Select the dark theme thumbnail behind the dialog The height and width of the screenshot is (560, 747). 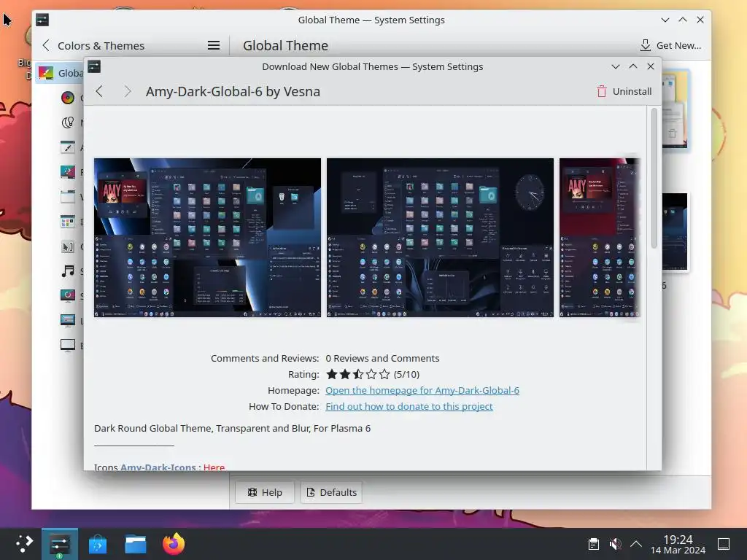click(x=675, y=232)
